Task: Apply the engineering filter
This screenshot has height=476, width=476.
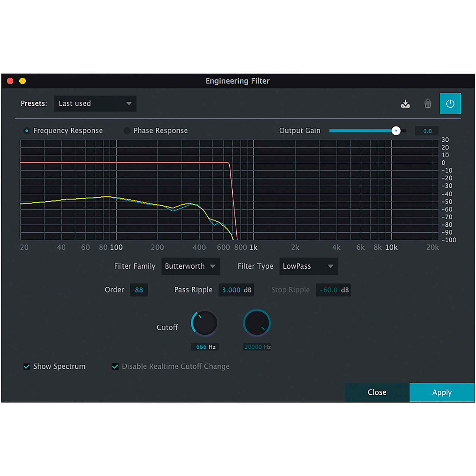Action: [x=442, y=392]
